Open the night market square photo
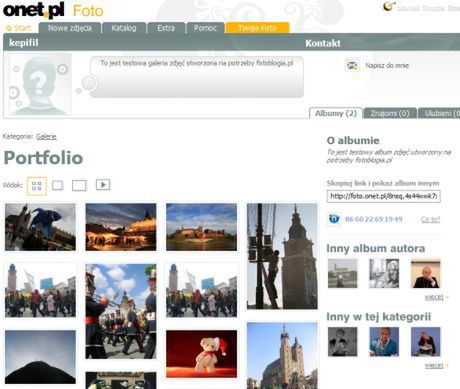This screenshot has height=389, width=460. click(x=121, y=227)
